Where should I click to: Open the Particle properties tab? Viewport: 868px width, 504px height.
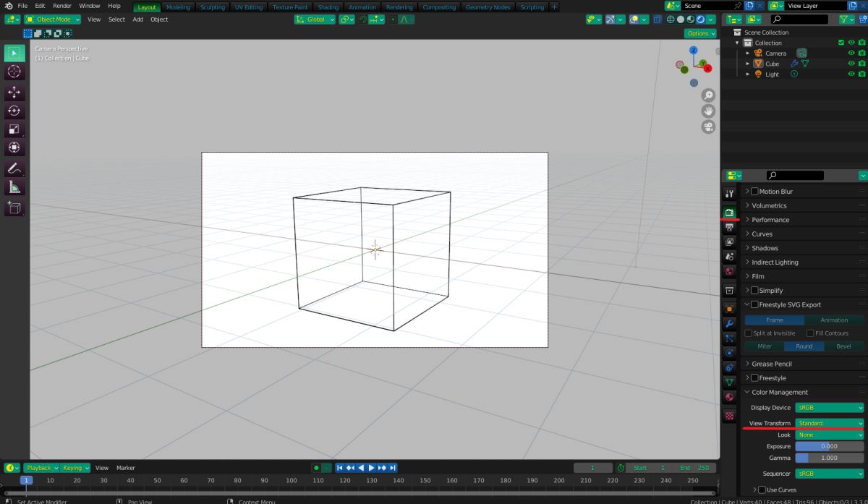tap(729, 338)
